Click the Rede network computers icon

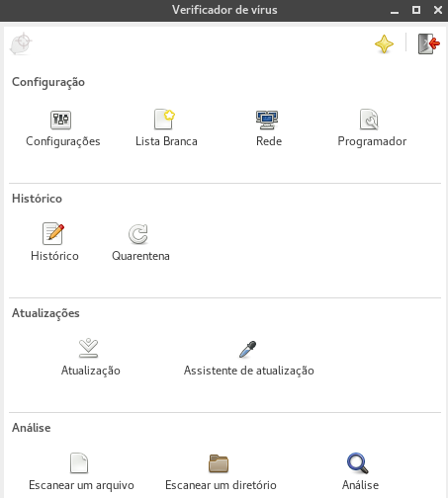(x=267, y=120)
